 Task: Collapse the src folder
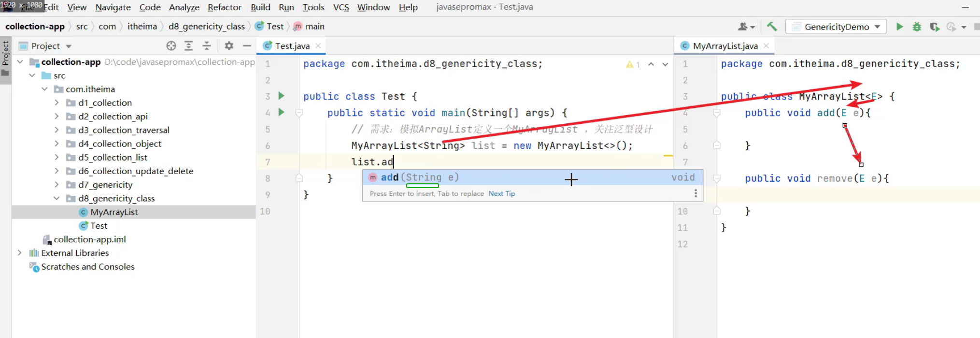pos(32,75)
